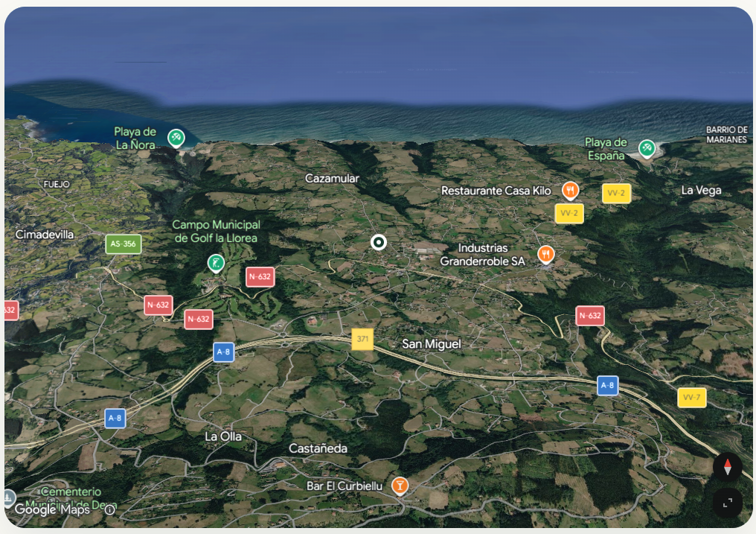The width and height of the screenshot is (756, 534).
Task: Click the A-8 shield near N-632 junction
Action: tap(224, 352)
